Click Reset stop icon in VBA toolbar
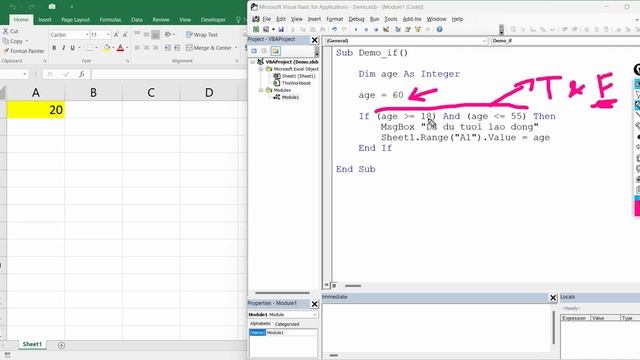The width and height of the screenshot is (640, 360). pyautogui.click(x=376, y=29)
